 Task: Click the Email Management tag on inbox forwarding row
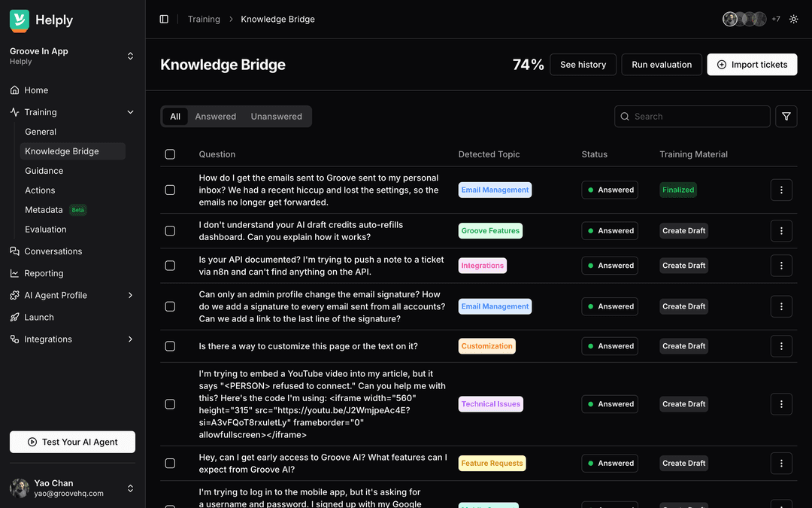[495, 190]
